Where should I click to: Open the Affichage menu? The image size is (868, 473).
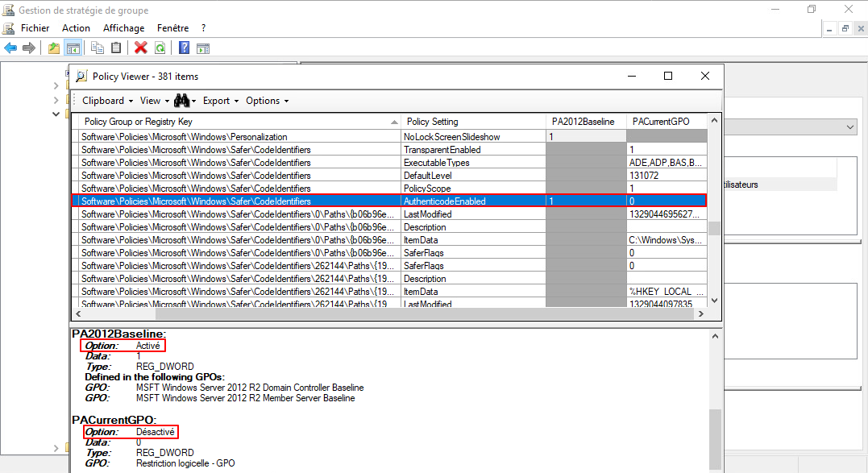click(123, 27)
